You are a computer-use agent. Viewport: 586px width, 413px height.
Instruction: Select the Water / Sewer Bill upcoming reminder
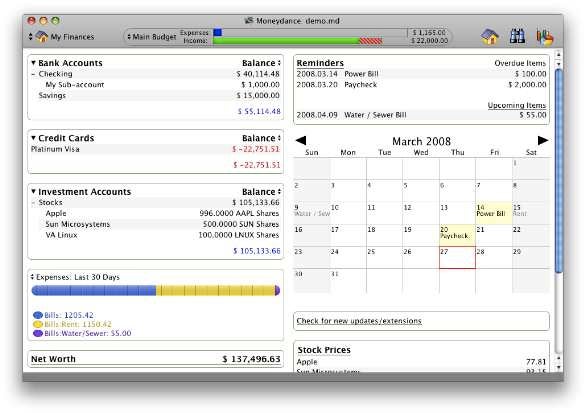click(421, 115)
